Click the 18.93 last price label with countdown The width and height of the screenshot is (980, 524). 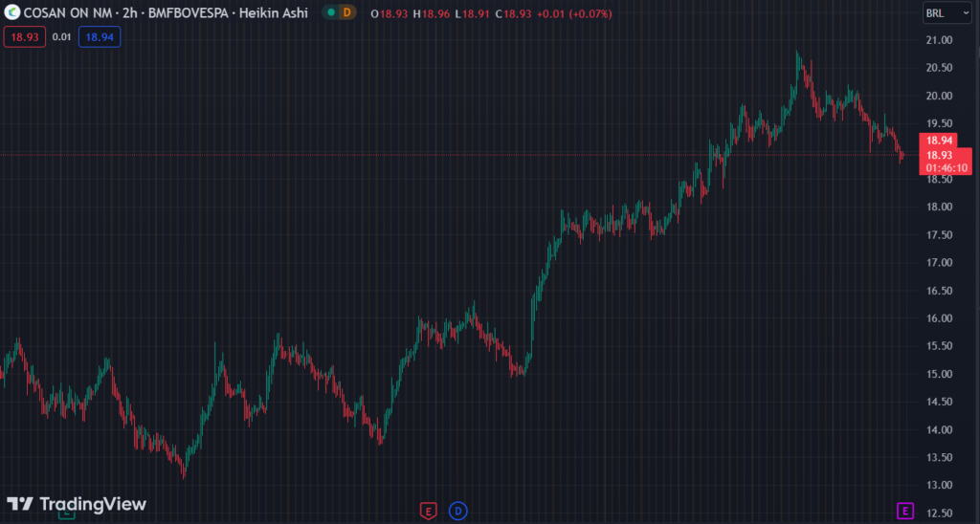946,162
